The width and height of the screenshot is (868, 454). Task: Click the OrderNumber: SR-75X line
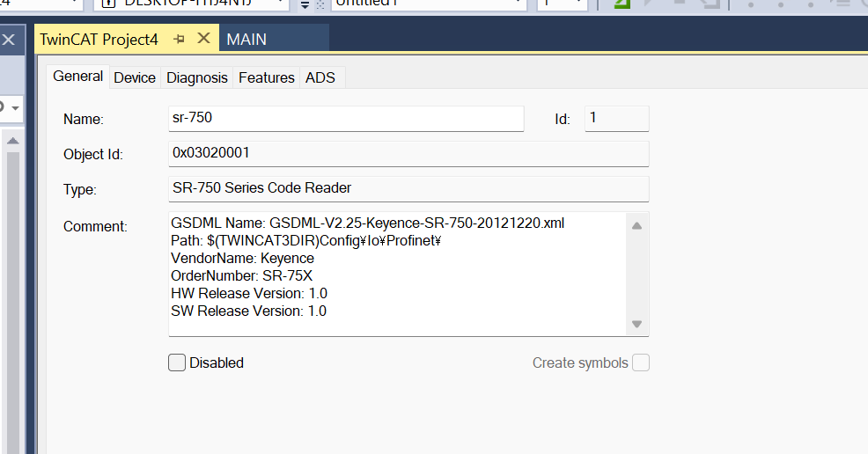pyautogui.click(x=241, y=275)
